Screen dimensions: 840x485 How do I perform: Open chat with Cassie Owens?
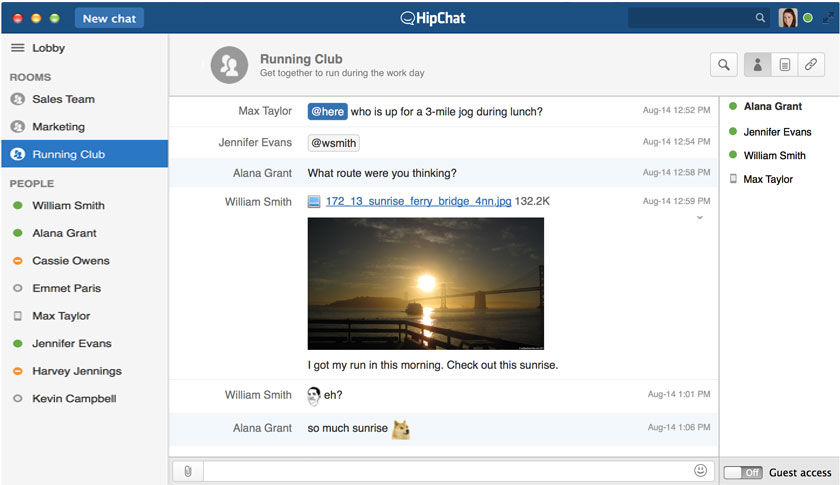(70, 261)
